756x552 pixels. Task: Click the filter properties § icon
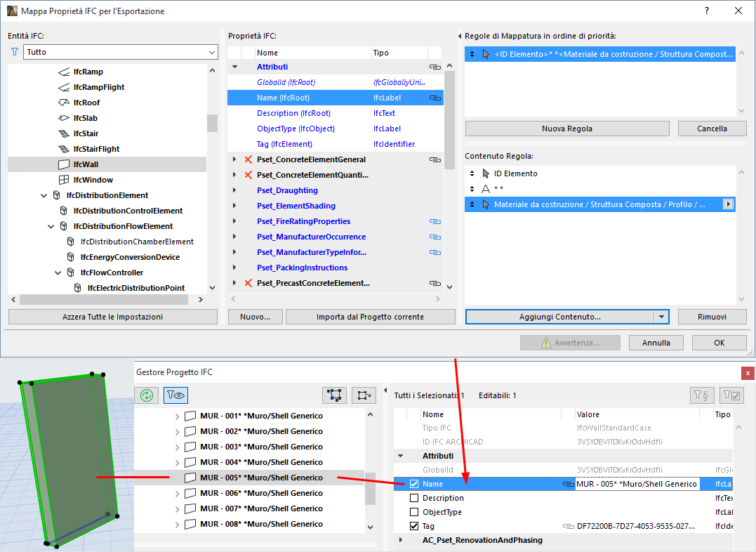tap(701, 395)
